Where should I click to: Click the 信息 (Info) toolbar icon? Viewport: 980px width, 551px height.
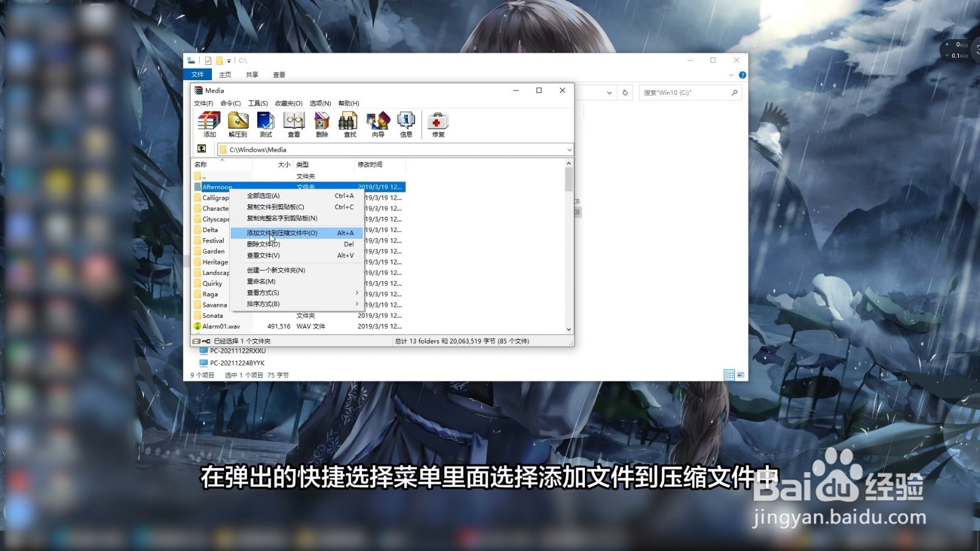(x=406, y=125)
